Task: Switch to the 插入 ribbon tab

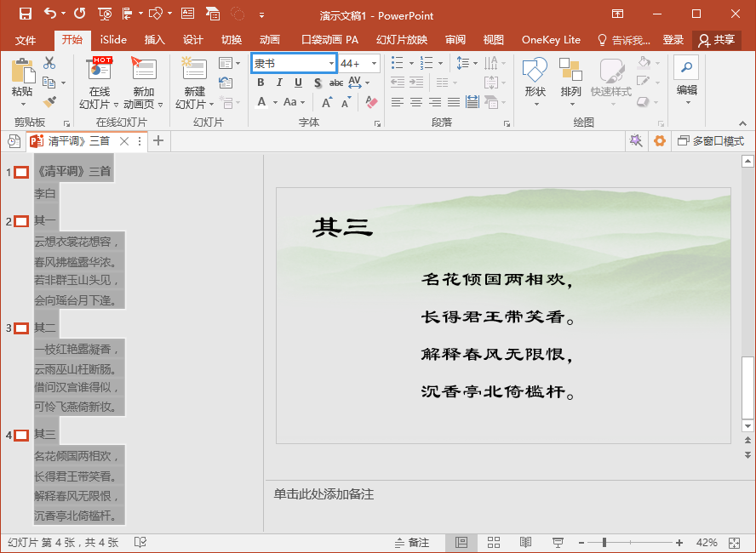Action: click(155, 40)
